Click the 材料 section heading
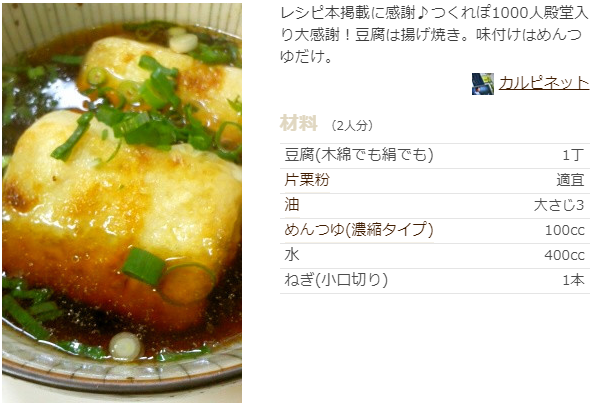This screenshot has height=409, width=608. tap(299, 124)
